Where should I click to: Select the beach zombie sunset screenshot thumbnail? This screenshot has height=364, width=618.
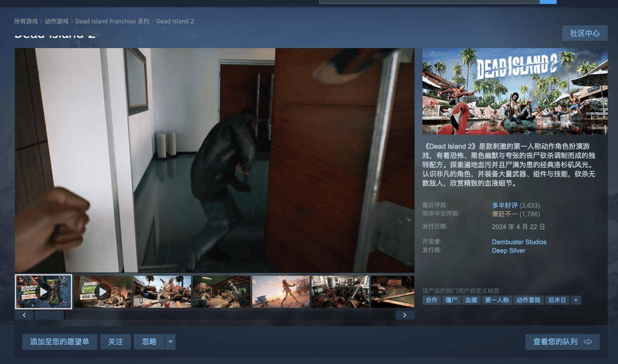tap(281, 292)
